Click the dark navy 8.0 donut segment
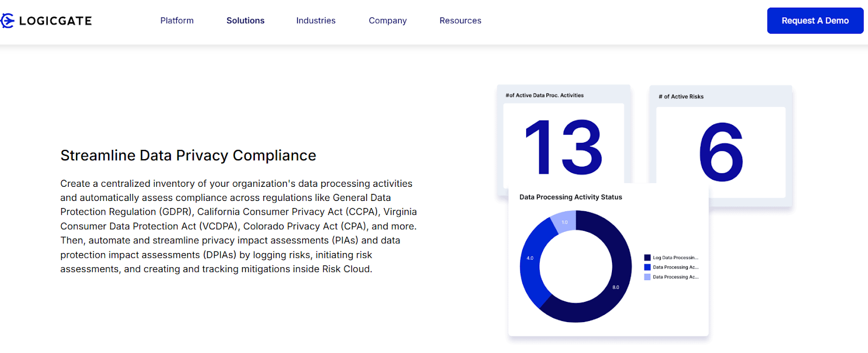This screenshot has width=868, height=353. click(617, 287)
